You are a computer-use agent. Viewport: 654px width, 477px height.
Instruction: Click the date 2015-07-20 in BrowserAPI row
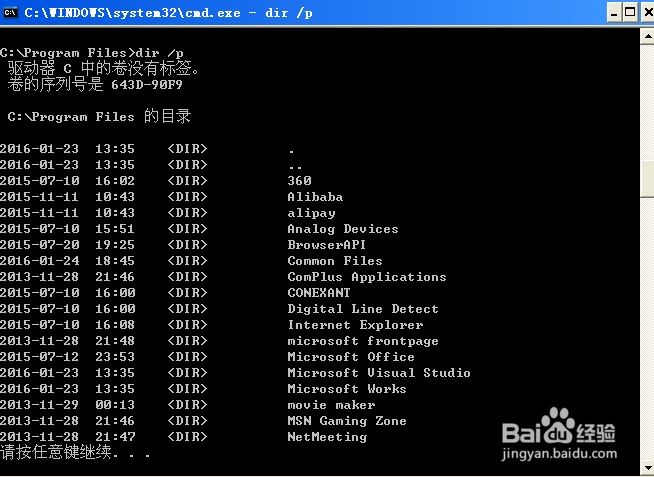(40, 245)
